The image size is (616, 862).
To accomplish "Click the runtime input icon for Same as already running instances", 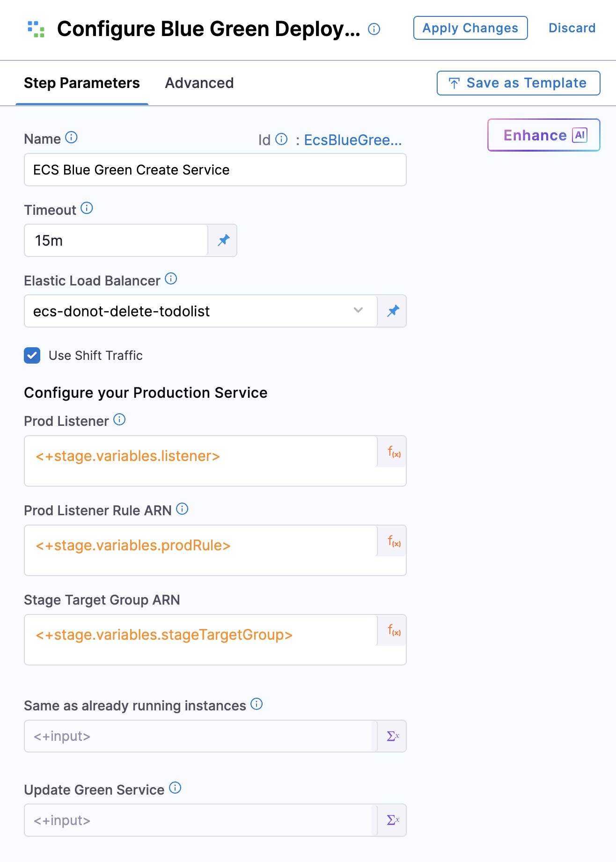I will 393,736.
